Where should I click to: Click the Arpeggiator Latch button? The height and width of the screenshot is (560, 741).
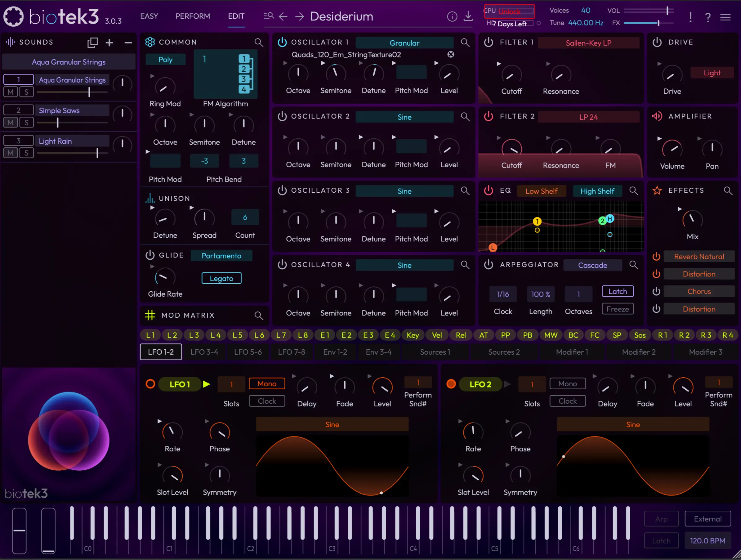pyautogui.click(x=617, y=291)
